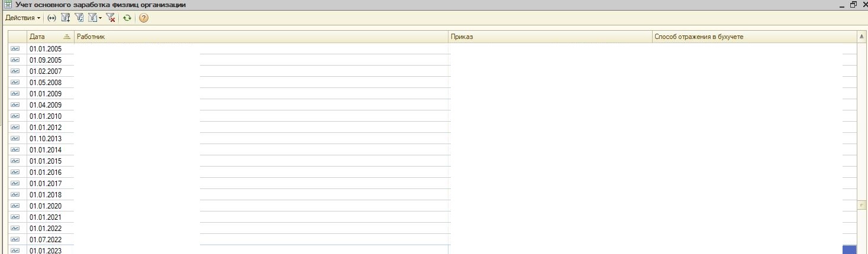Click the window's table icon in title bar
The image size is (868, 254).
[x=8, y=5]
